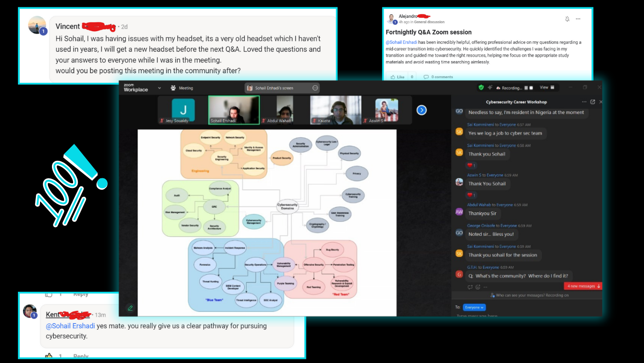Click the cloud recording indicator icon
This screenshot has width=644, height=363.
[498, 88]
